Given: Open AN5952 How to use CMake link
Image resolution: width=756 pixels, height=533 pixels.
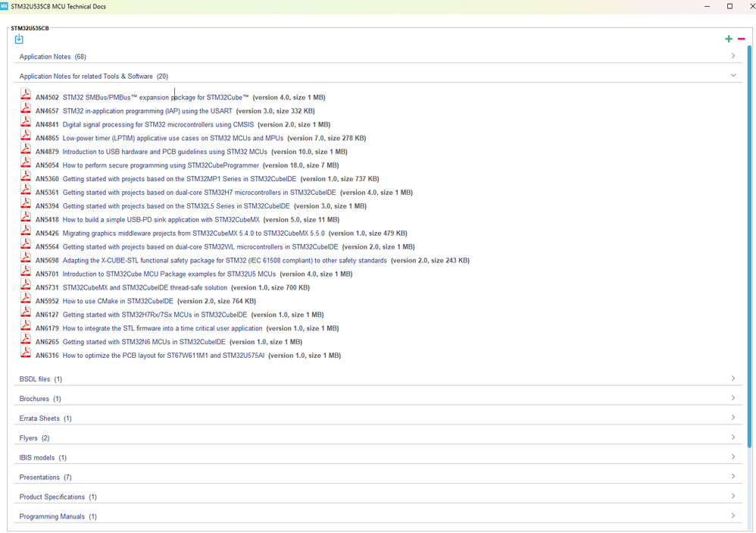Looking at the screenshot, I should point(117,301).
